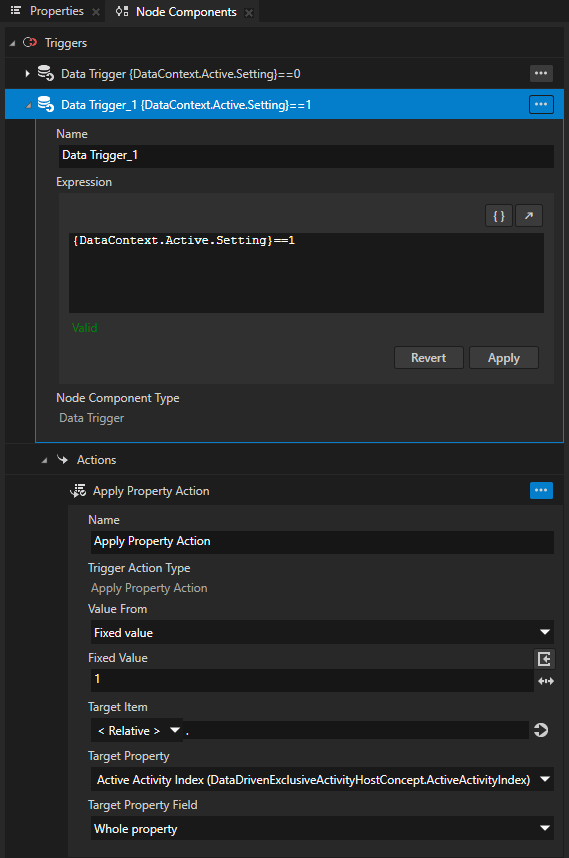Click the Target Item path field

(x=356, y=731)
